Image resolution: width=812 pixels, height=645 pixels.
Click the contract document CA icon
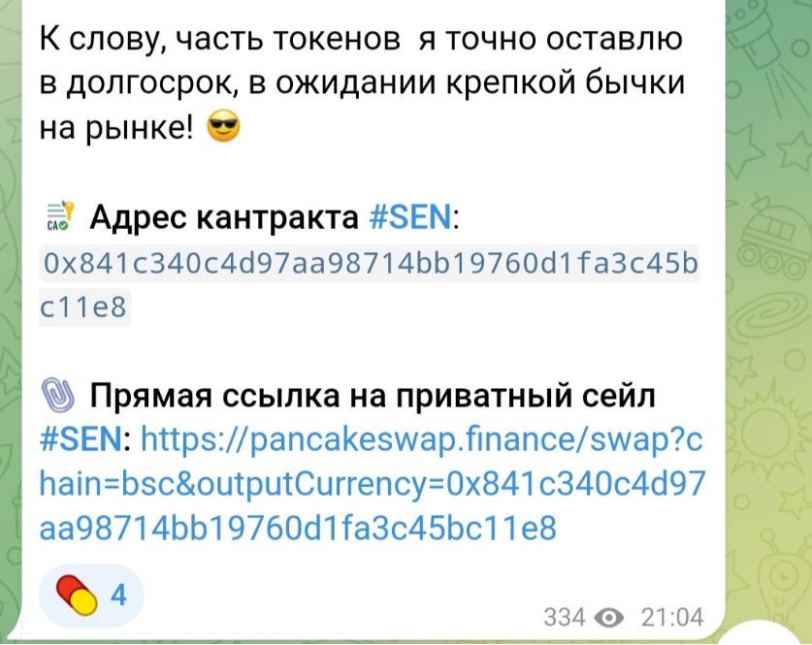[x=60, y=216]
